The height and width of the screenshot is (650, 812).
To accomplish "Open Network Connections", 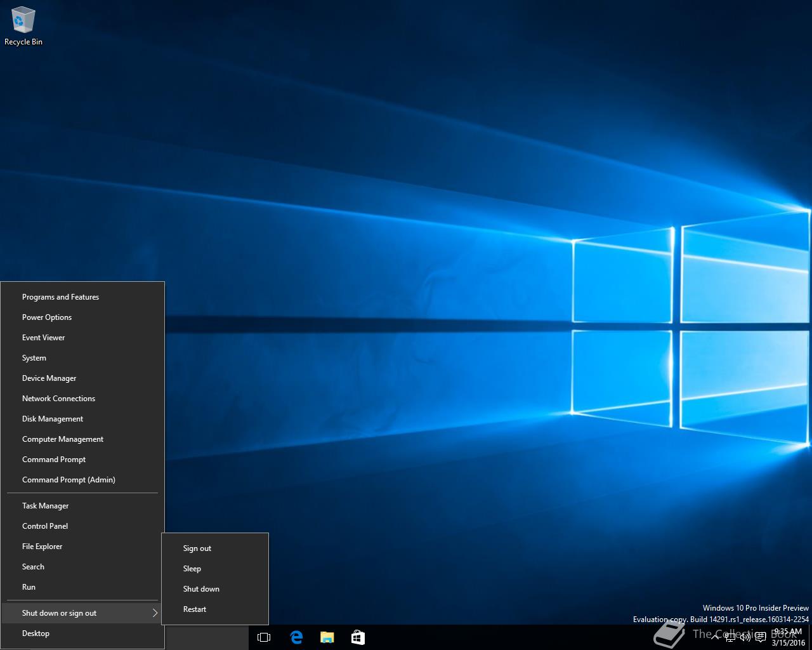I will pyautogui.click(x=82, y=399).
